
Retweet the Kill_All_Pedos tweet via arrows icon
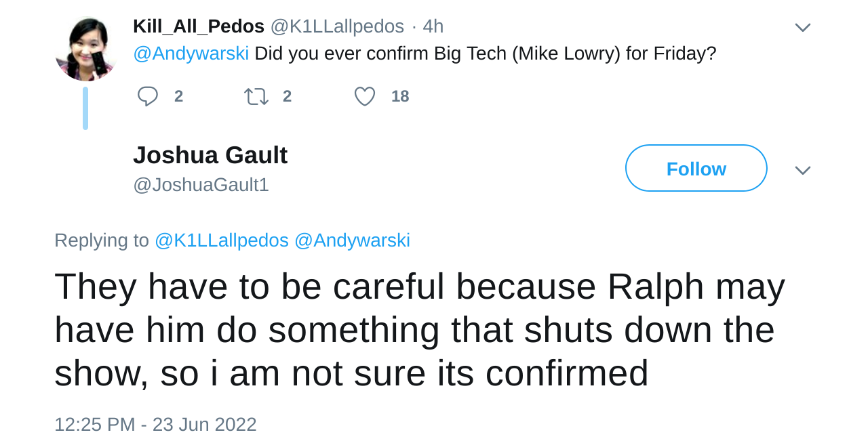point(256,96)
